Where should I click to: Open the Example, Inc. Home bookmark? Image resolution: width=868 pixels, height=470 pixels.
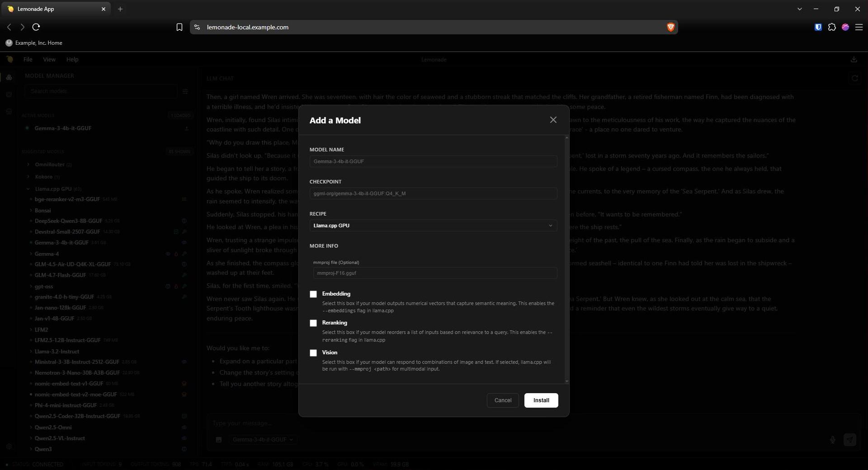tap(34, 43)
